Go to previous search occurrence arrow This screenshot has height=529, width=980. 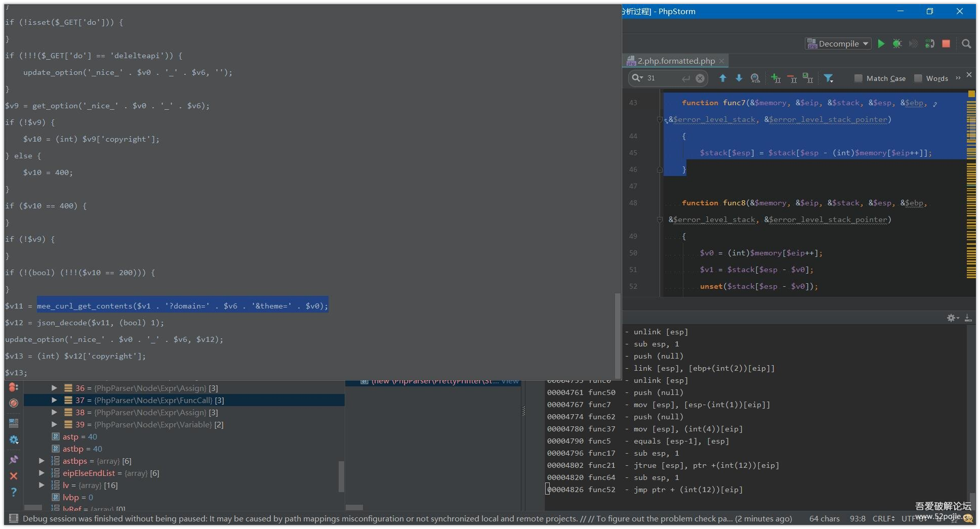[x=723, y=78]
